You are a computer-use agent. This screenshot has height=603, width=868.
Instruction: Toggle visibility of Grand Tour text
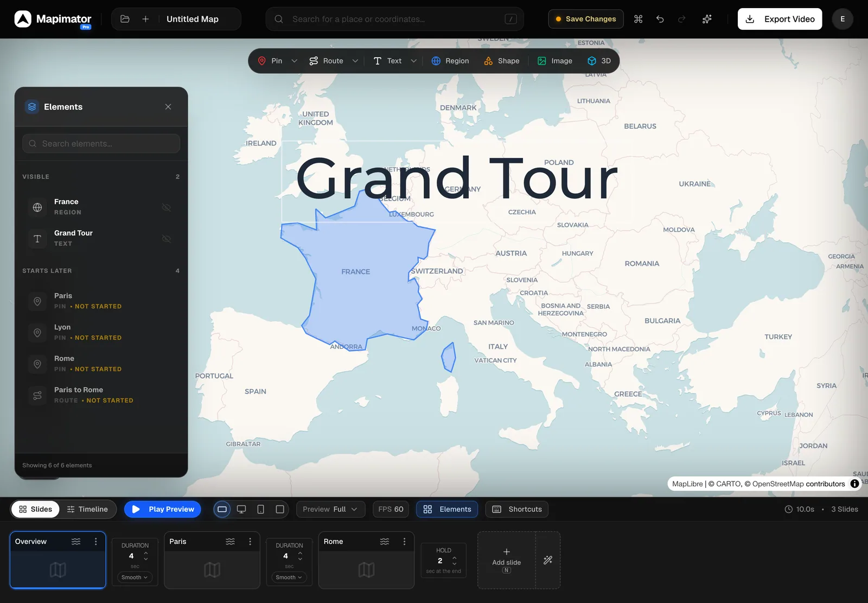point(167,239)
